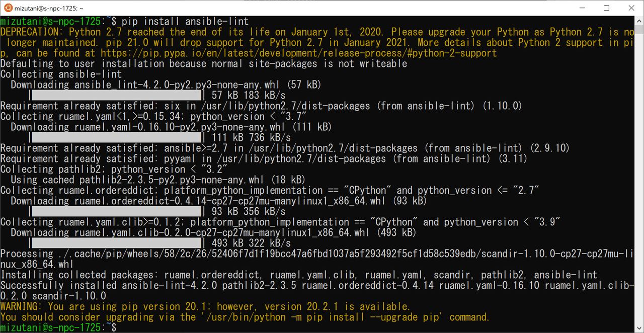
Task: Click the 'Using cached pathlib2-2.3.5' line
Action: [x=158, y=180]
